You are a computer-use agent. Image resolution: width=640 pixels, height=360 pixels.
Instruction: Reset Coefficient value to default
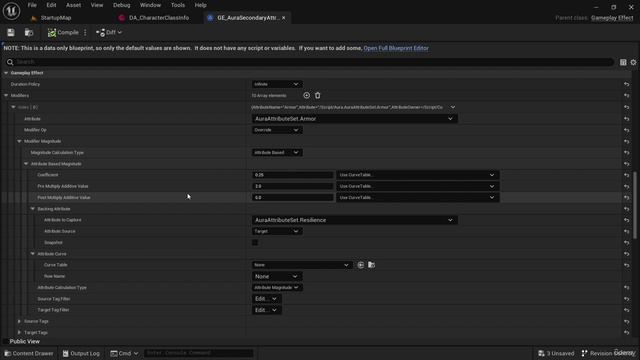click(627, 175)
